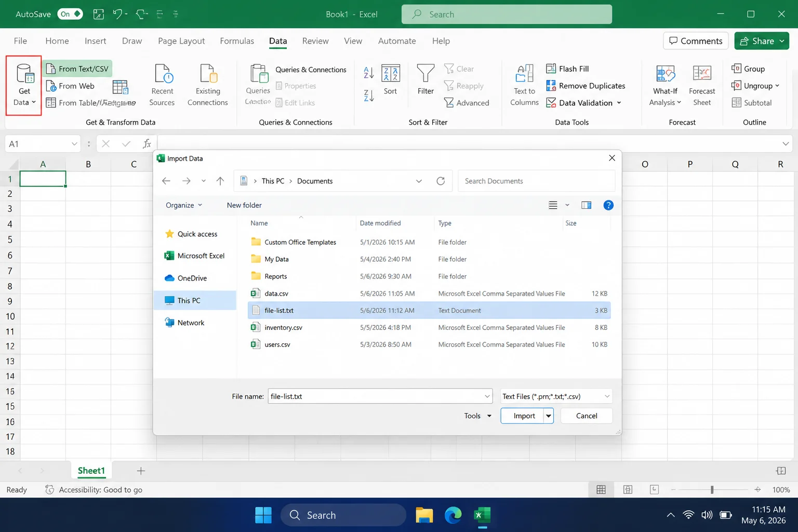The image size is (798, 532).
Task: Open Data Validation
Action: (x=583, y=103)
